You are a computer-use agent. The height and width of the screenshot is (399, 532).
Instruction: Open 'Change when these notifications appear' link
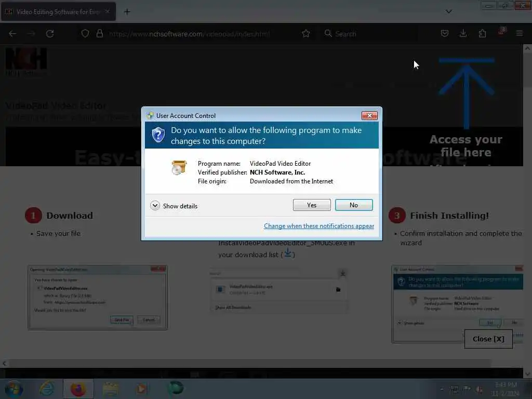pyautogui.click(x=319, y=226)
